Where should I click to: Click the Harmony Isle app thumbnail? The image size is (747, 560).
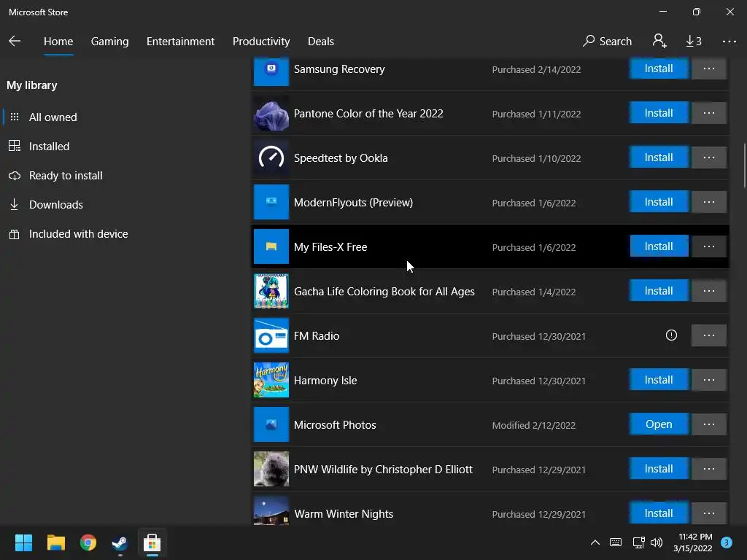coord(271,380)
